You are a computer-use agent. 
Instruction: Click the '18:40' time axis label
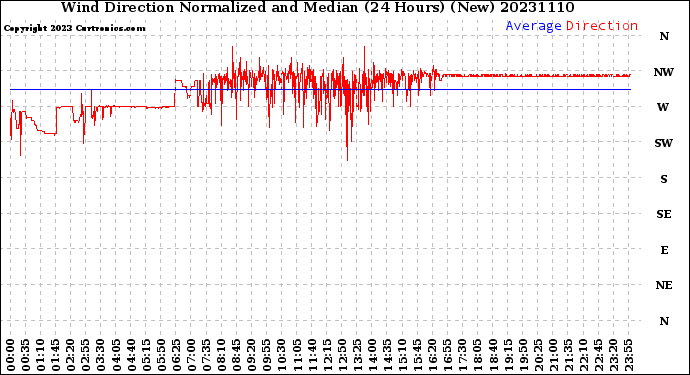coord(492,355)
